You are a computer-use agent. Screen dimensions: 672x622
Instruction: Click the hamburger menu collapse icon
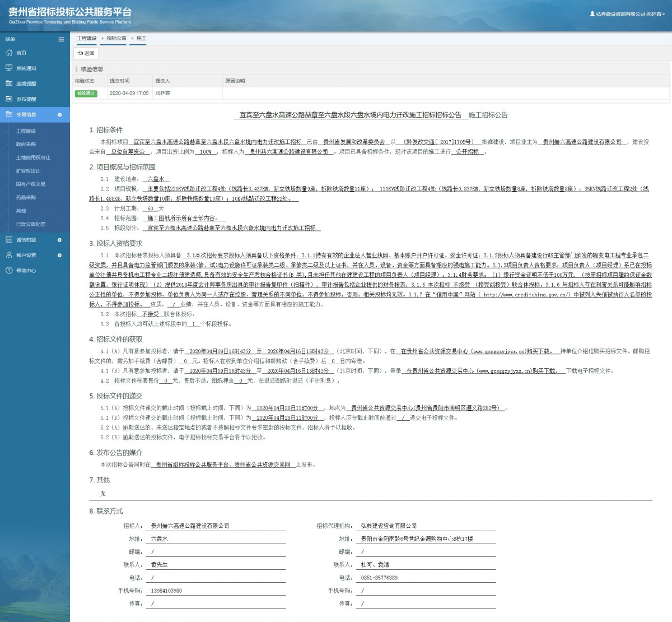[x=61, y=39]
